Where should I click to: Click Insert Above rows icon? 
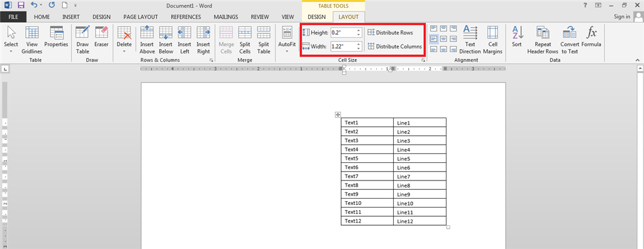click(147, 40)
